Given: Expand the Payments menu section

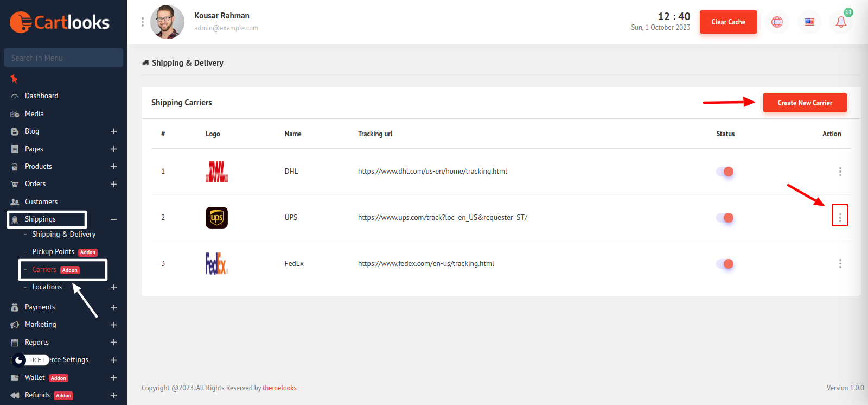Looking at the screenshot, I should 113,307.
